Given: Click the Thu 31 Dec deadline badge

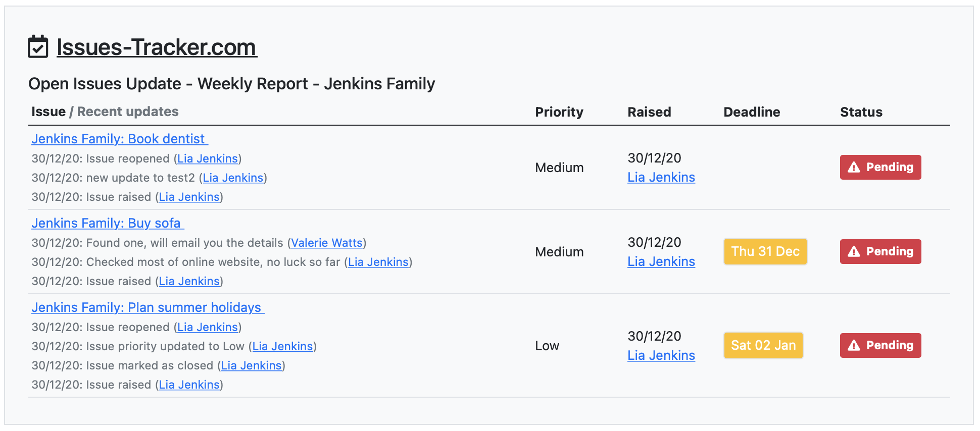Looking at the screenshot, I should tap(765, 251).
